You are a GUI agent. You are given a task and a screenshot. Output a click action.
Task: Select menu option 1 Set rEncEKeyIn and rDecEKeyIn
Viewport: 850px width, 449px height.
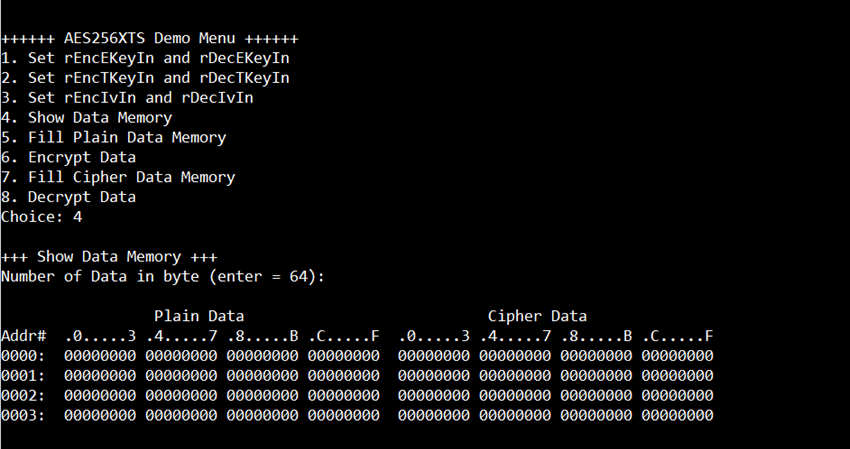pos(145,58)
